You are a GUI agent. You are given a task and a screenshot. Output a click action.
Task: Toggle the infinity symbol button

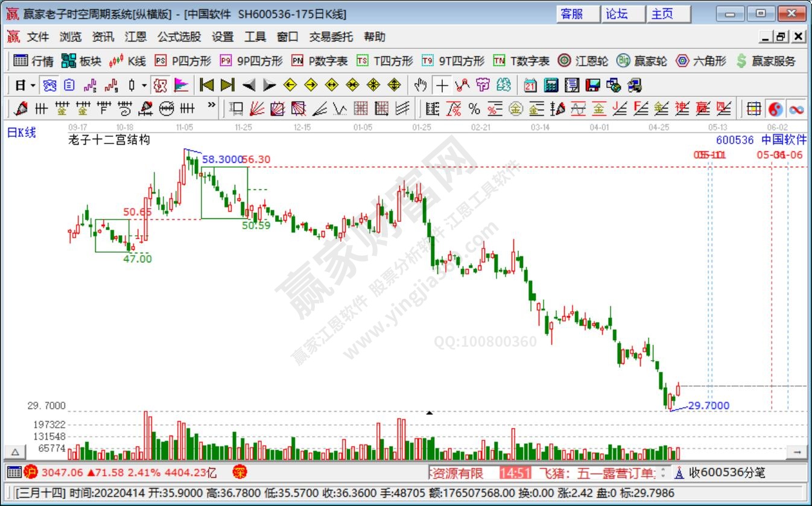[796, 109]
